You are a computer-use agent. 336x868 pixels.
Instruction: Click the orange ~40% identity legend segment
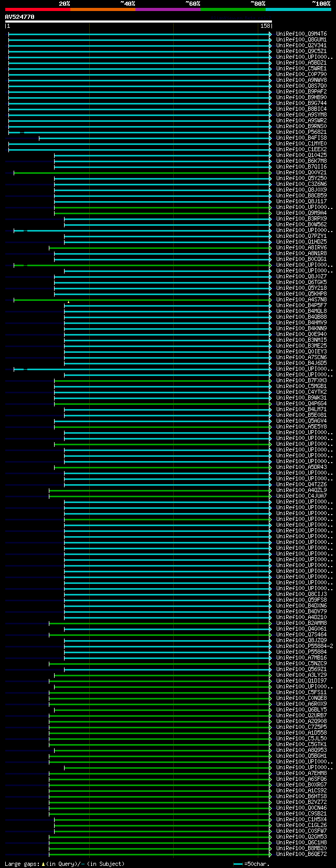pos(103,9)
